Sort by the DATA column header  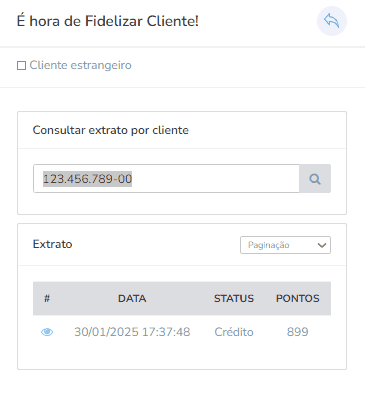[132, 298]
